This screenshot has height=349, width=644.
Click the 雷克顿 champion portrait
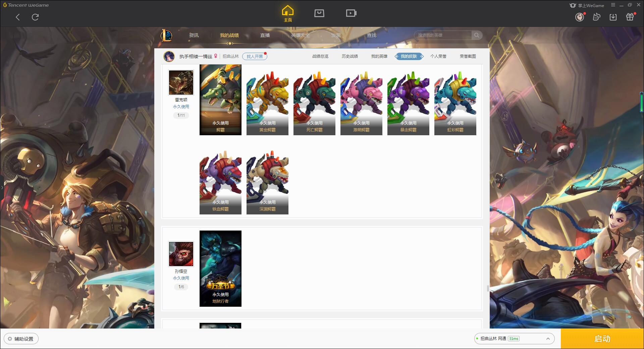pyautogui.click(x=181, y=83)
